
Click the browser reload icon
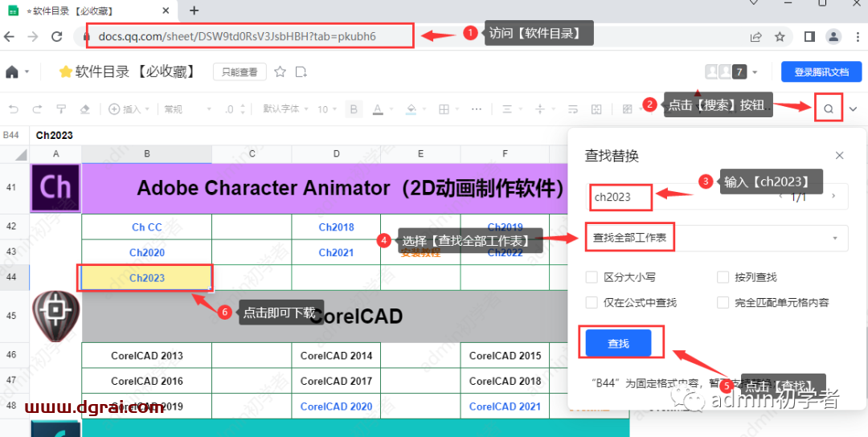pos(57,36)
